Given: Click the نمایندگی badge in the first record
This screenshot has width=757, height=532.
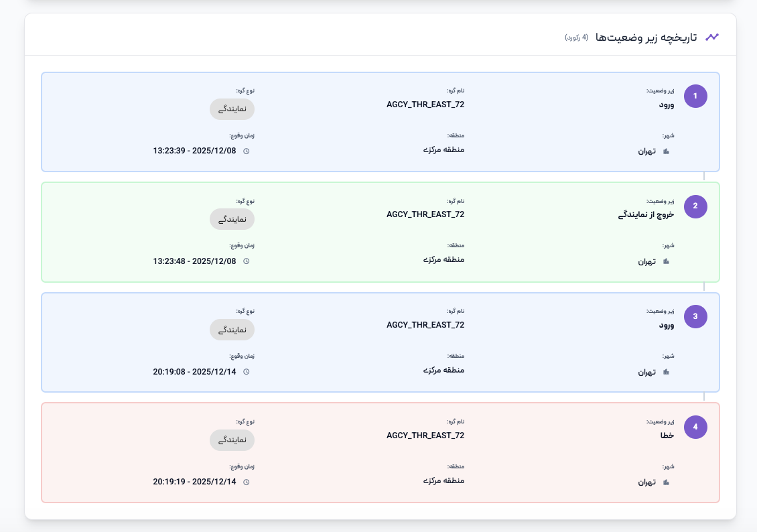Looking at the screenshot, I should [232, 109].
